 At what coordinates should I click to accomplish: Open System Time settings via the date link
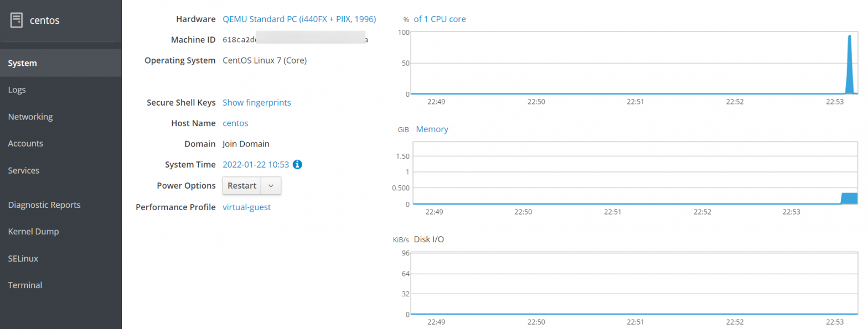[255, 164]
